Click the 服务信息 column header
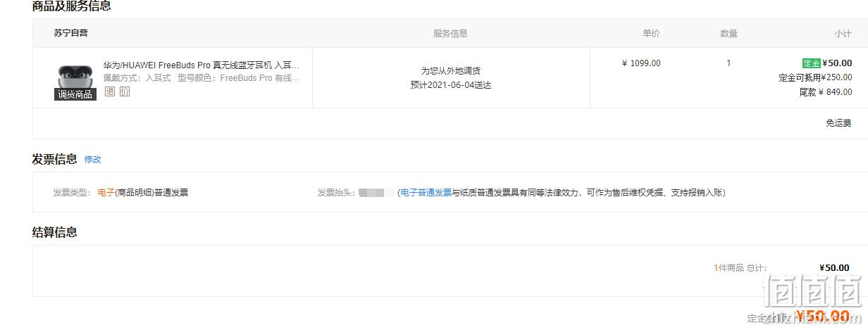Viewport: 868px width, 330px height. (450, 34)
